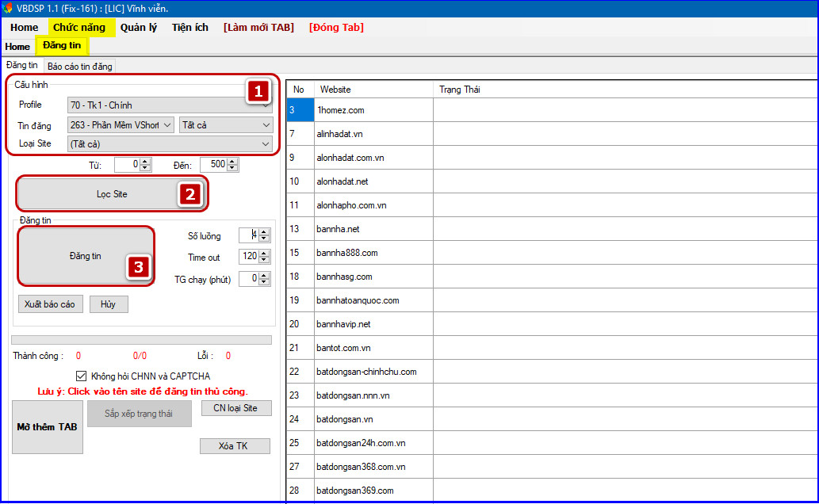The height and width of the screenshot is (504, 819).
Task: Click the Từ value field
Action: (127, 165)
